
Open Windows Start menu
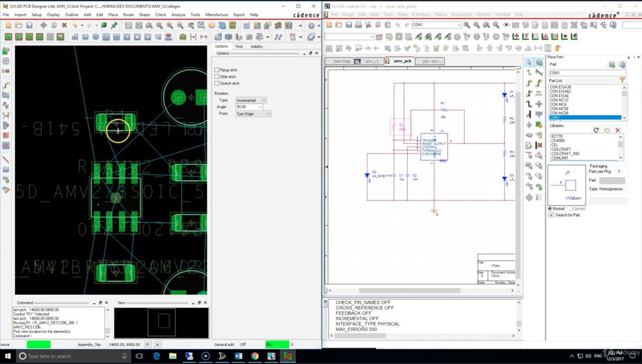click(8, 356)
